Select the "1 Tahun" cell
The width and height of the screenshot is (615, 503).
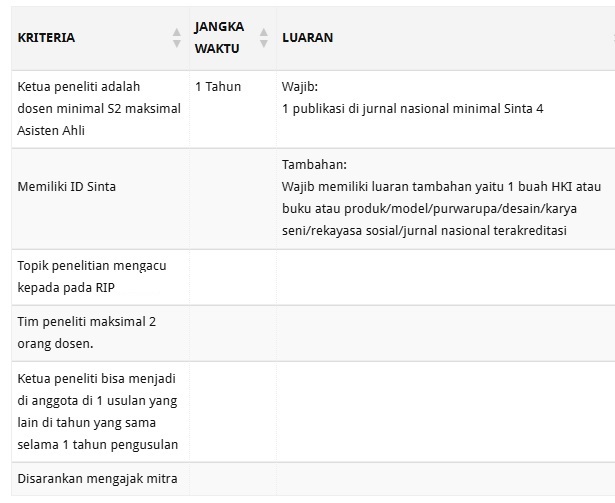pyautogui.click(x=218, y=87)
